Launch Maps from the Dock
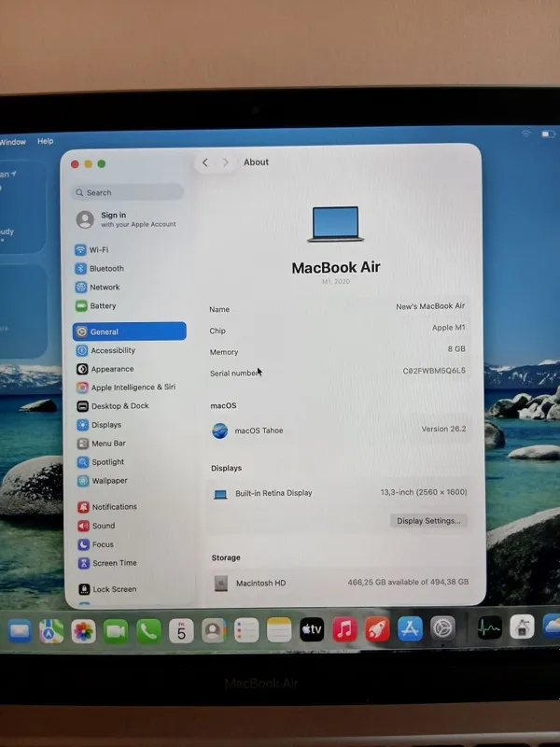This screenshot has width=560, height=747. [51, 631]
